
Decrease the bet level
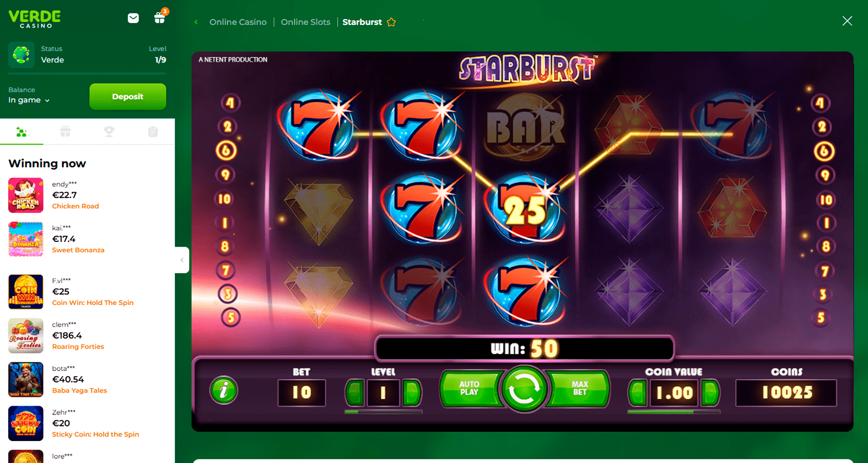click(x=354, y=393)
